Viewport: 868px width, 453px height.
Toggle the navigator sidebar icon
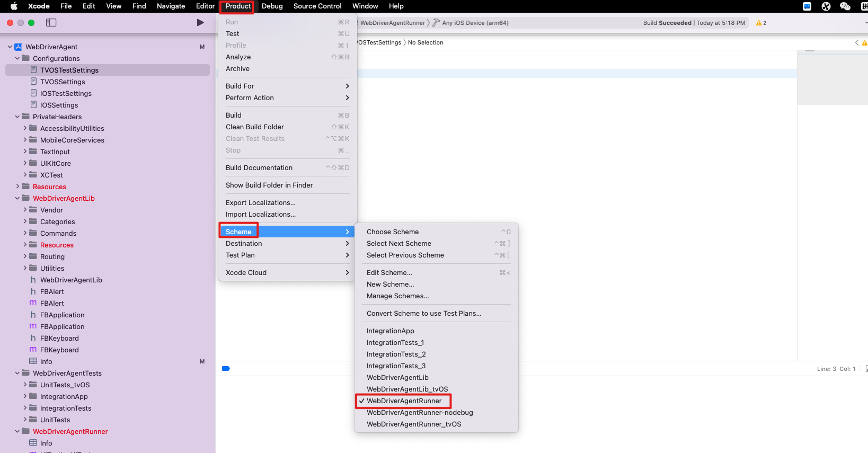click(51, 23)
